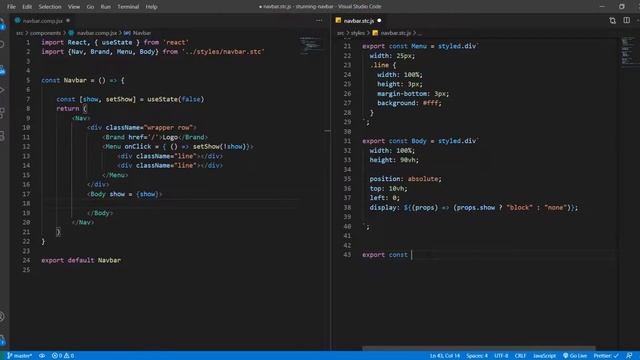Open the Run menu
Image resolution: width=640 pixels, height=360 pixels.
coord(105,7)
